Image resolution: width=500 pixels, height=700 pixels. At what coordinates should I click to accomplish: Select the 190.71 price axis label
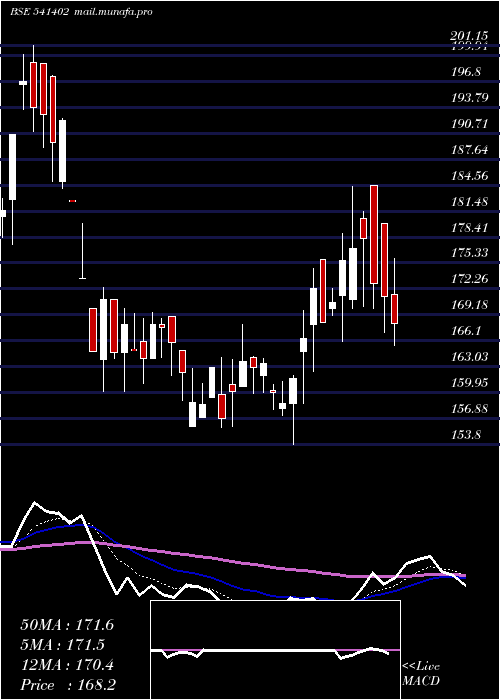(470, 124)
